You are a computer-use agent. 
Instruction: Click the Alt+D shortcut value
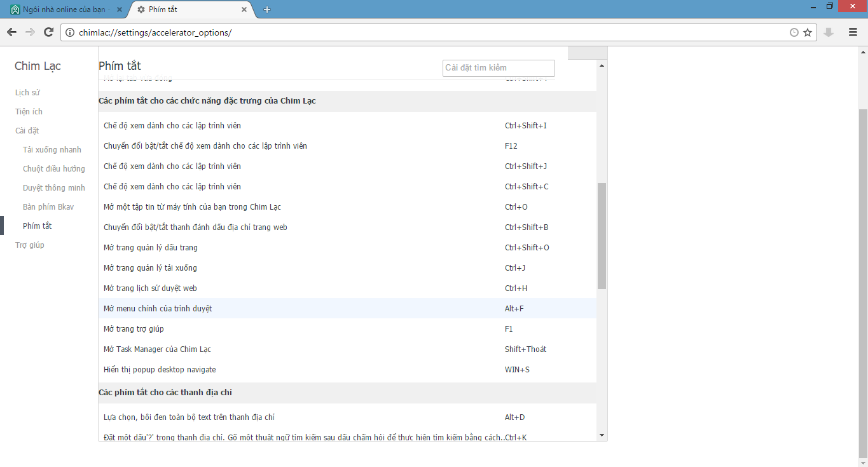515,417
